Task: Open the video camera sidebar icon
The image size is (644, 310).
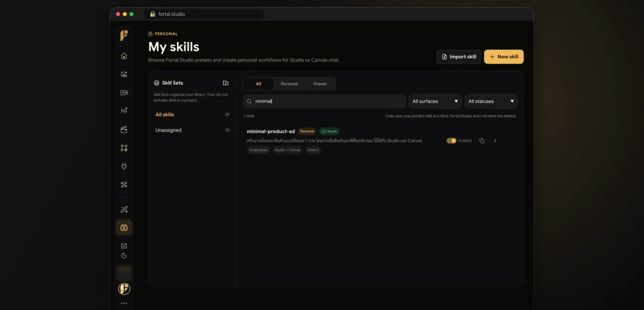Action: click(x=124, y=93)
